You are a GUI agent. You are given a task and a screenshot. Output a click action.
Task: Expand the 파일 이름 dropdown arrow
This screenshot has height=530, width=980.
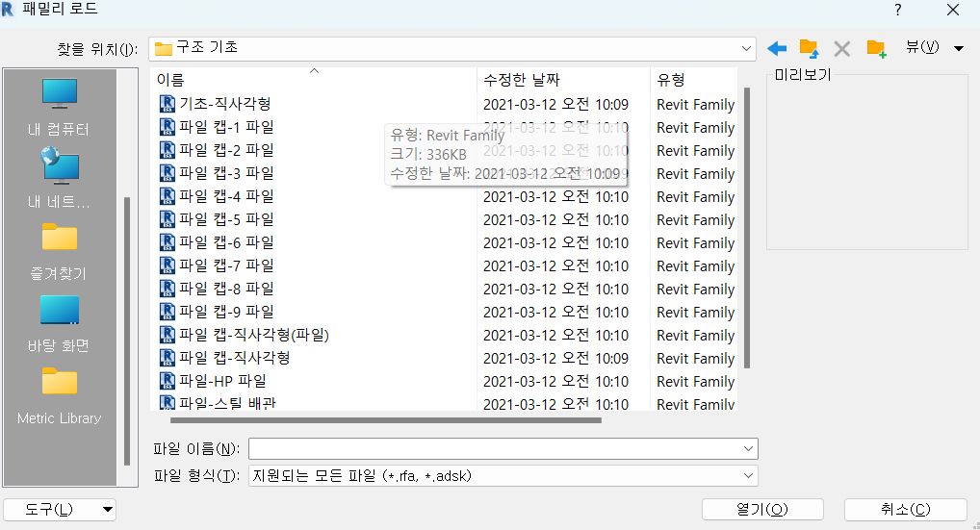(x=748, y=448)
